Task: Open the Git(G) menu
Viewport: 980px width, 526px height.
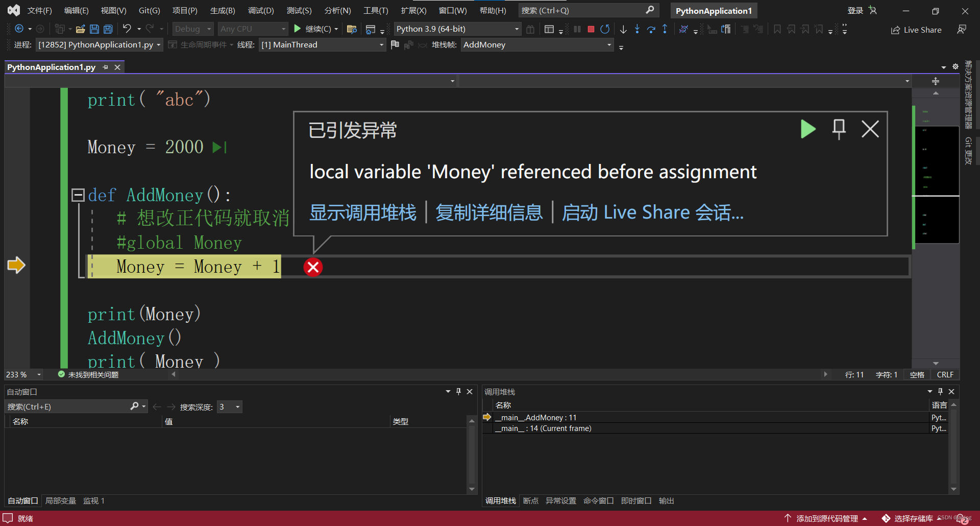Action: click(150, 10)
